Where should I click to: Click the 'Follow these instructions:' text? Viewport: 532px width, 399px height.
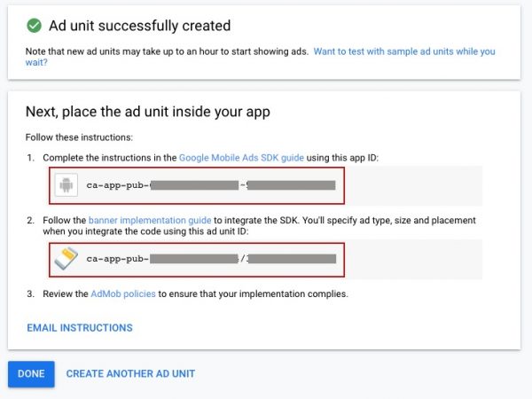(79, 137)
